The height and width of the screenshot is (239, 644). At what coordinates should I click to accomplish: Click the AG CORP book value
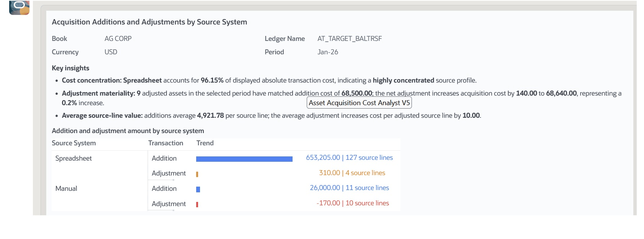pyautogui.click(x=118, y=39)
